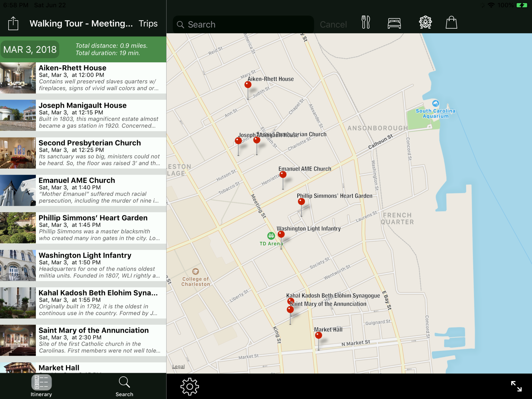Tap the battery indicator in status bar
The height and width of the screenshot is (399, 532).
[522, 5]
